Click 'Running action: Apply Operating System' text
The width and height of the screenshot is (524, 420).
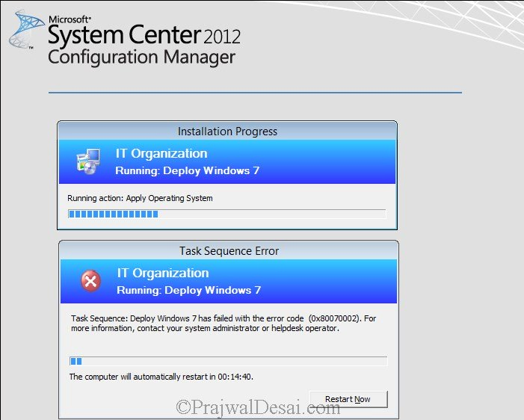pyautogui.click(x=140, y=198)
